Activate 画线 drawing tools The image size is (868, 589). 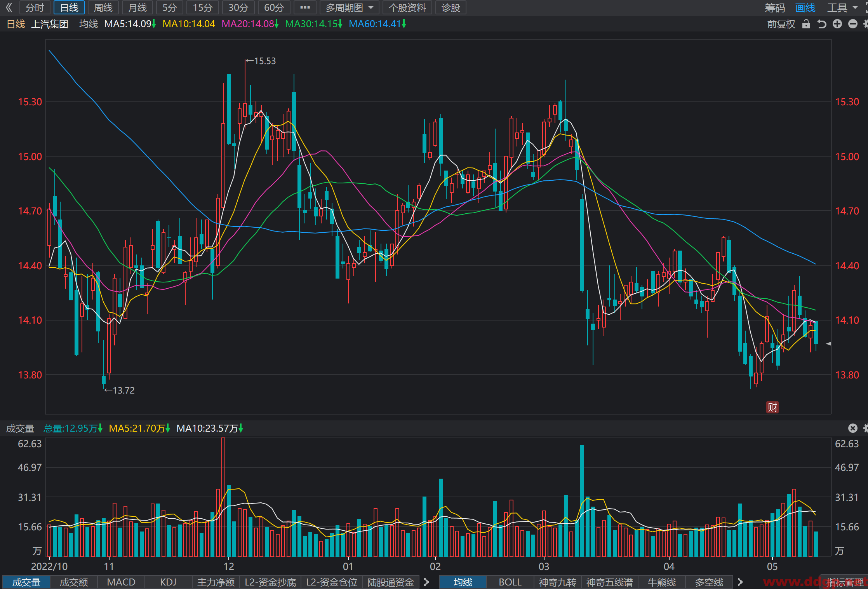(805, 7)
